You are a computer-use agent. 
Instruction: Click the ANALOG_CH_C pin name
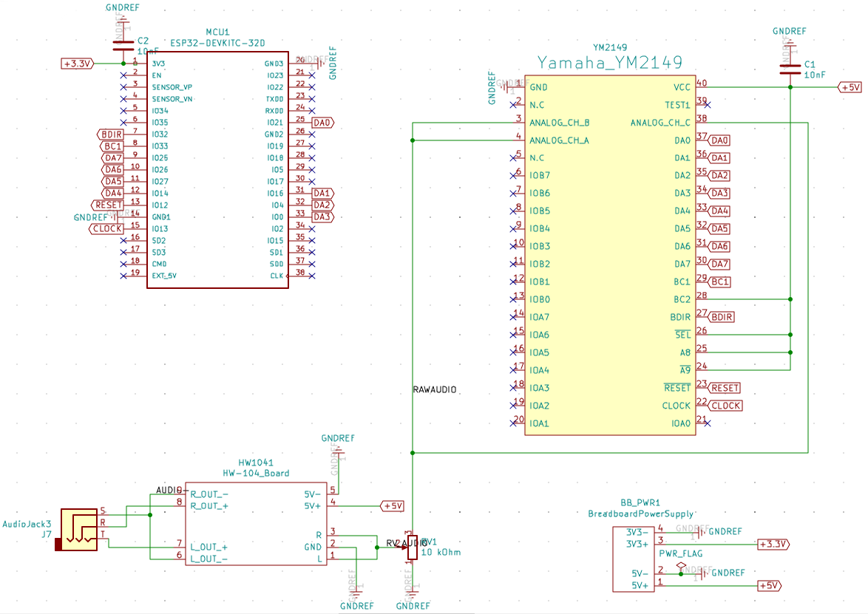(x=660, y=122)
